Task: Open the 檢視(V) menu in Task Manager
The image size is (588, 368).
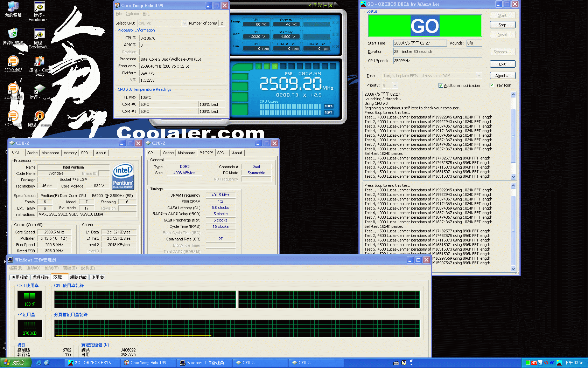Action: (51, 268)
